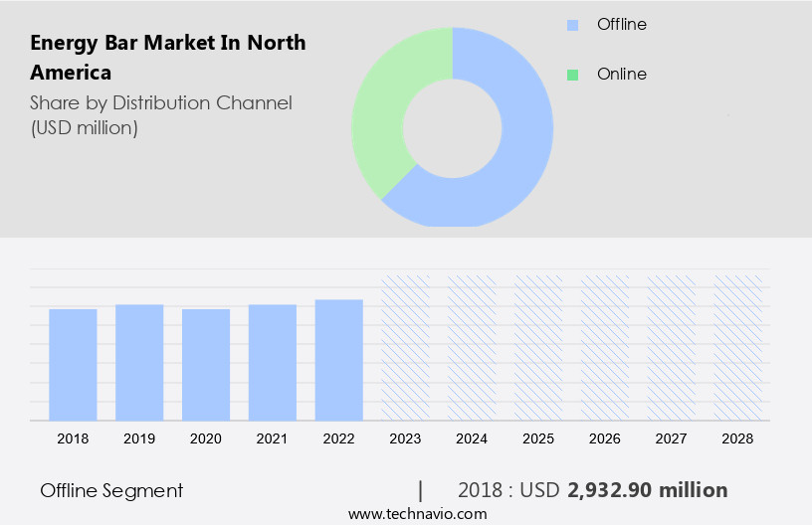Screen dimensions: 812x525
Task: Click the Energy Bar Market chart title
Action: (167, 58)
